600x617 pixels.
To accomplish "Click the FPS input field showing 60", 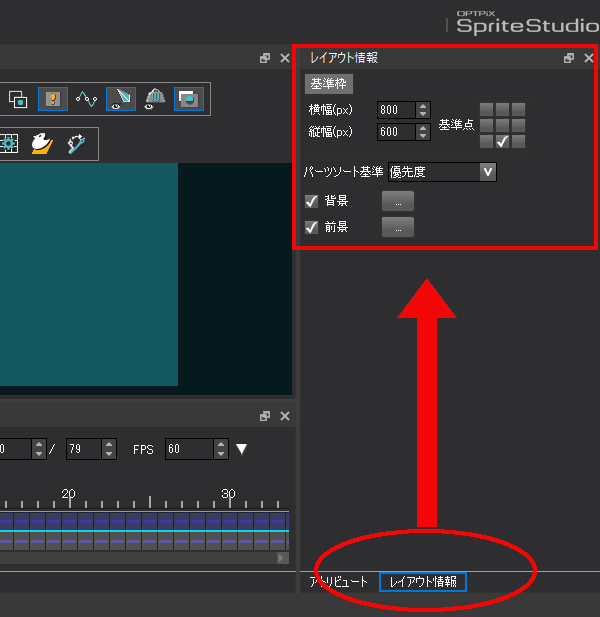I will click(189, 449).
